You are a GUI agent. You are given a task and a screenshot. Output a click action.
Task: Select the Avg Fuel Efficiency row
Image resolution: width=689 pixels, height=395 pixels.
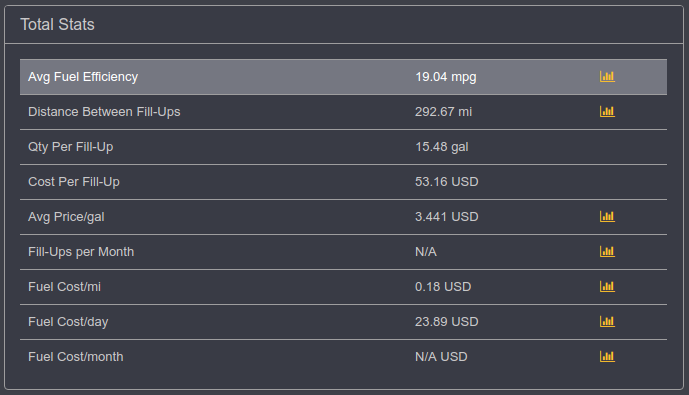click(343, 77)
